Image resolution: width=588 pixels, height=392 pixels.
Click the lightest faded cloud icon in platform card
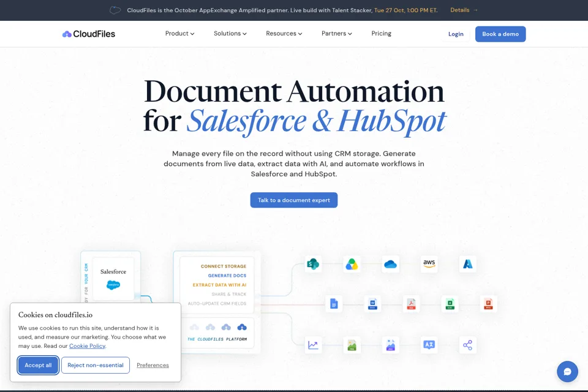click(194, 327)
